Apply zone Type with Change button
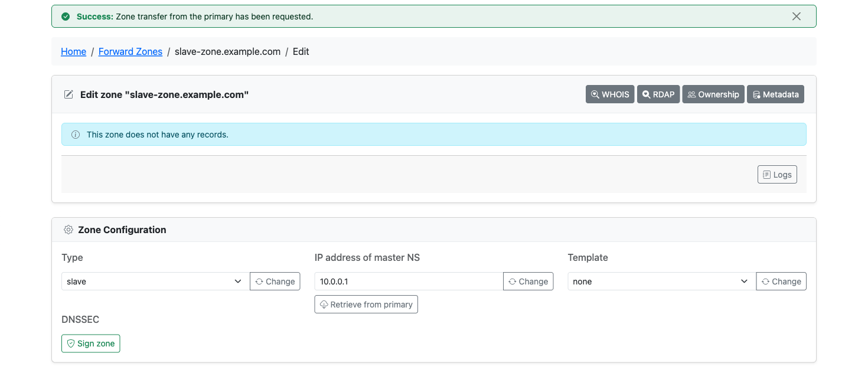868x373 pixels. click(275, 282)
